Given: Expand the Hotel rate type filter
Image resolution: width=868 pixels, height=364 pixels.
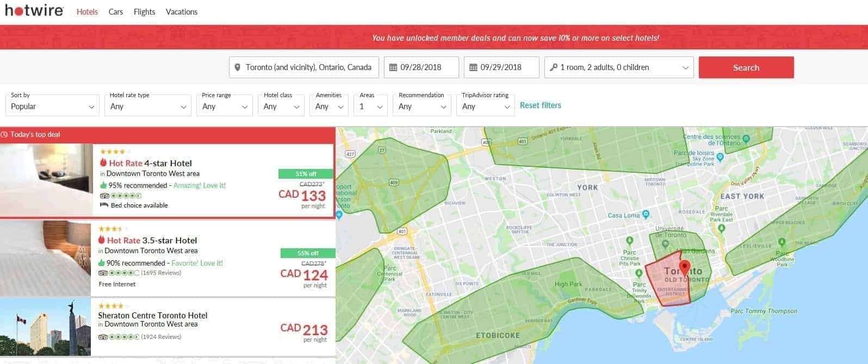Looking at the screenshot, I should tap(148, 106).
